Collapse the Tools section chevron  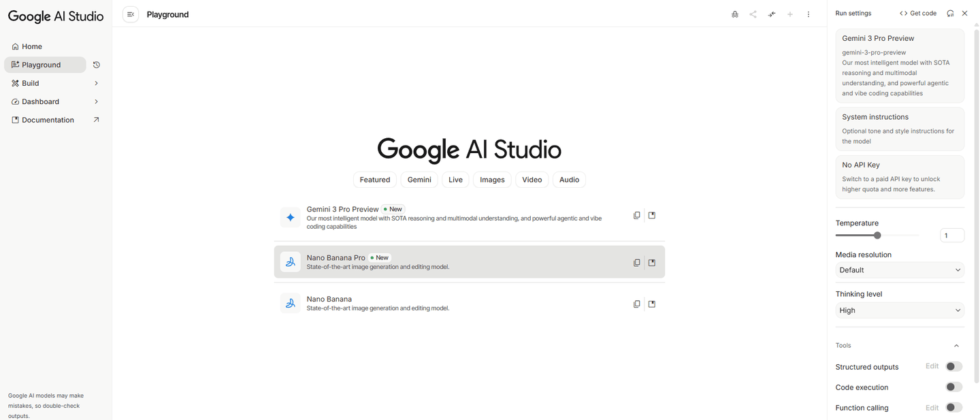[956, 346]
